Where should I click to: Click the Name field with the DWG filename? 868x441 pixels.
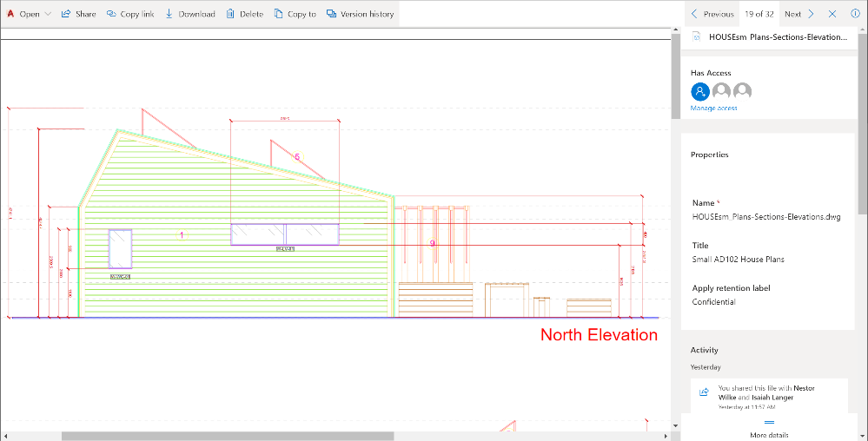[766, 217]
